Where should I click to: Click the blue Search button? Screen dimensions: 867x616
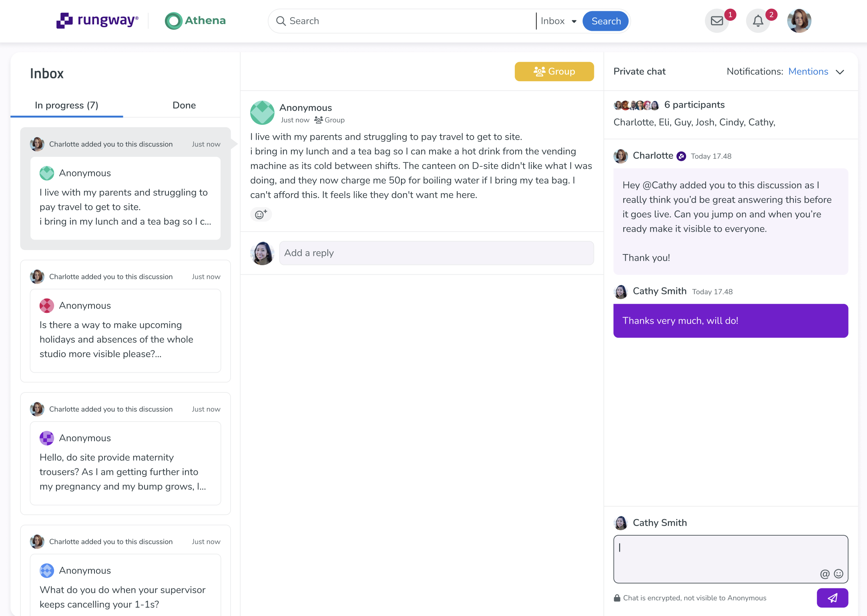tap(605, 21)
